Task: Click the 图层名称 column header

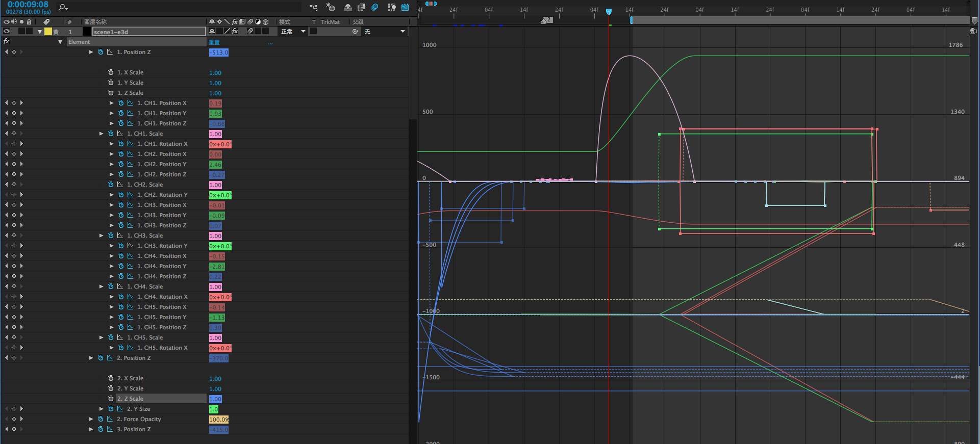Action: (95, 22)
